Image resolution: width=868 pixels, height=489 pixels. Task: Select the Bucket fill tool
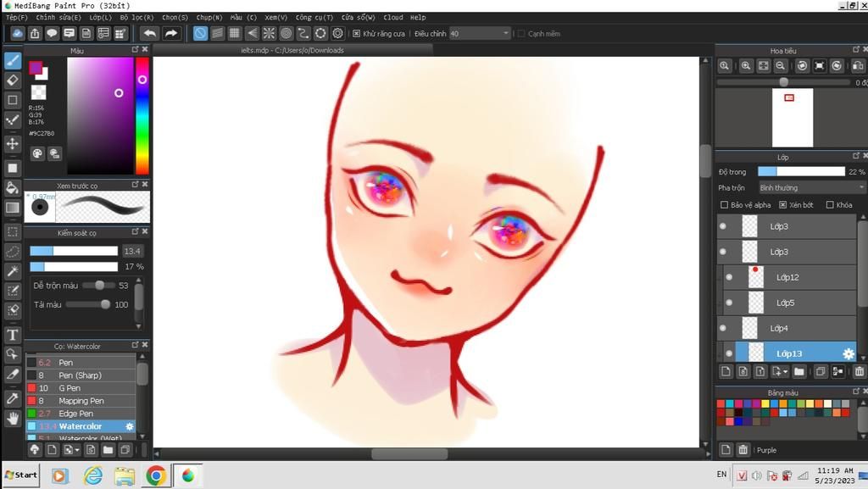click(13, 187)
